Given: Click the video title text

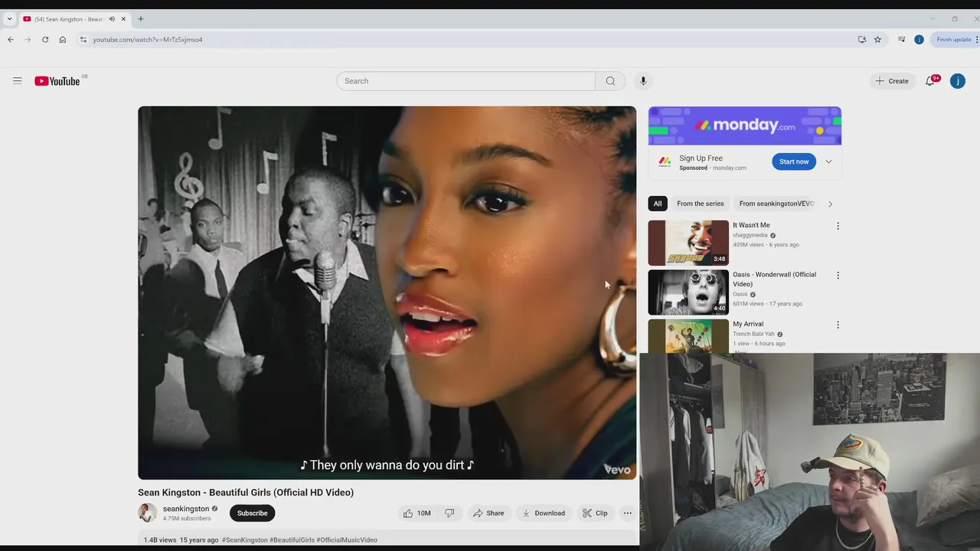Looking at the screenshot, I should pos(246,493).
